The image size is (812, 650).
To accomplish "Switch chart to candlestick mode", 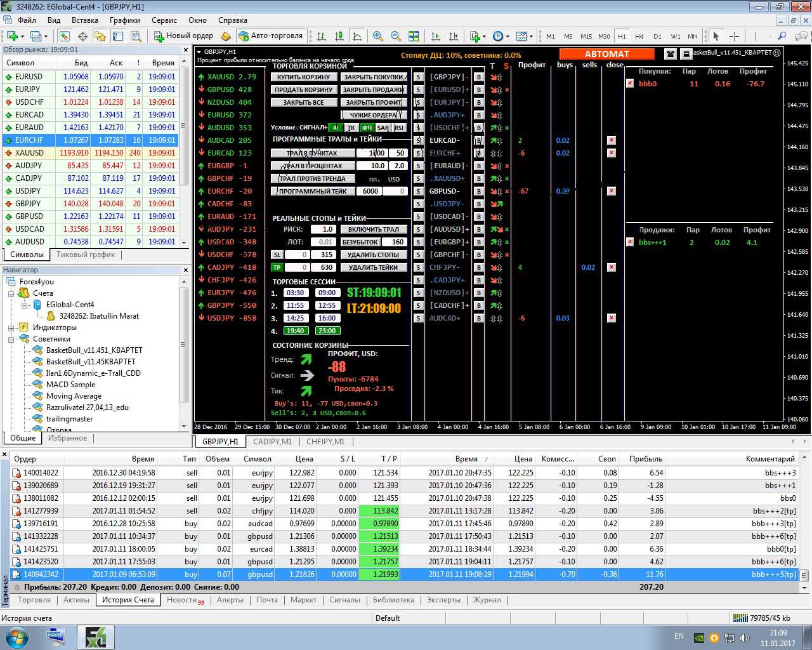I will (x=339, y=36).
